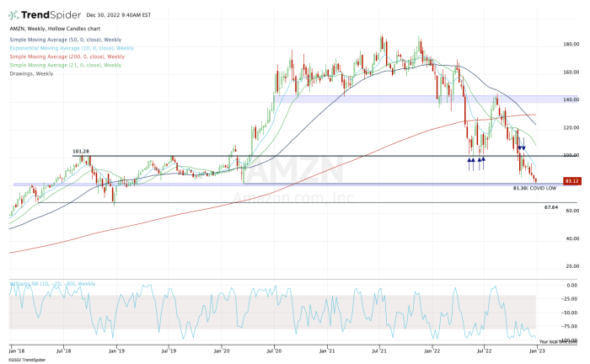Select the Exponential Moving Average (10) legend entry

point(72,48)
